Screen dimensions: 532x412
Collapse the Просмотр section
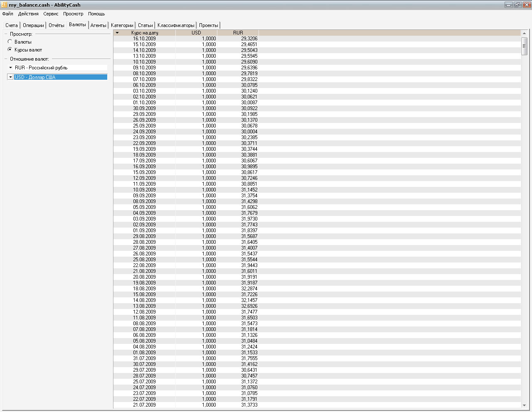pyautogui.click(x=6, y=34)
